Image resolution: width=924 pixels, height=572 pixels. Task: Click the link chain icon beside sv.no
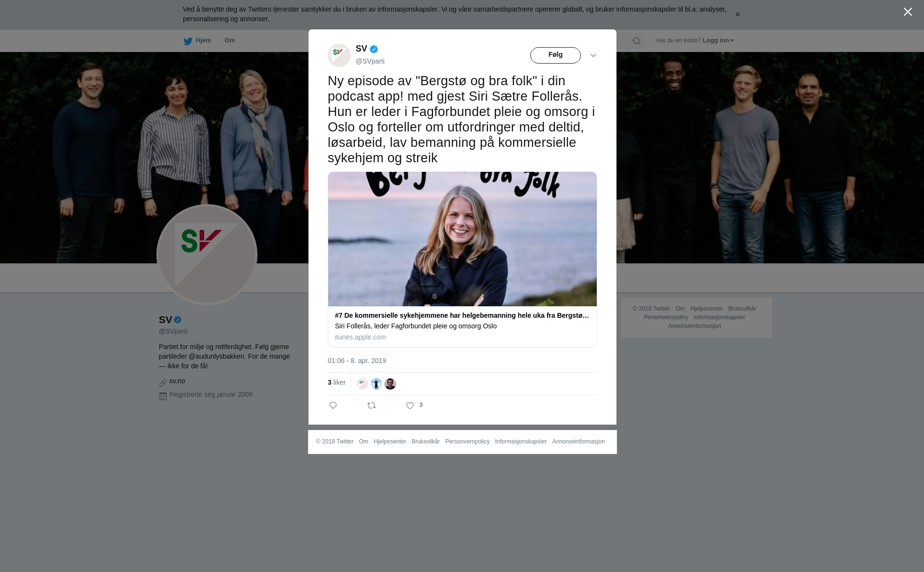(163, 383)
